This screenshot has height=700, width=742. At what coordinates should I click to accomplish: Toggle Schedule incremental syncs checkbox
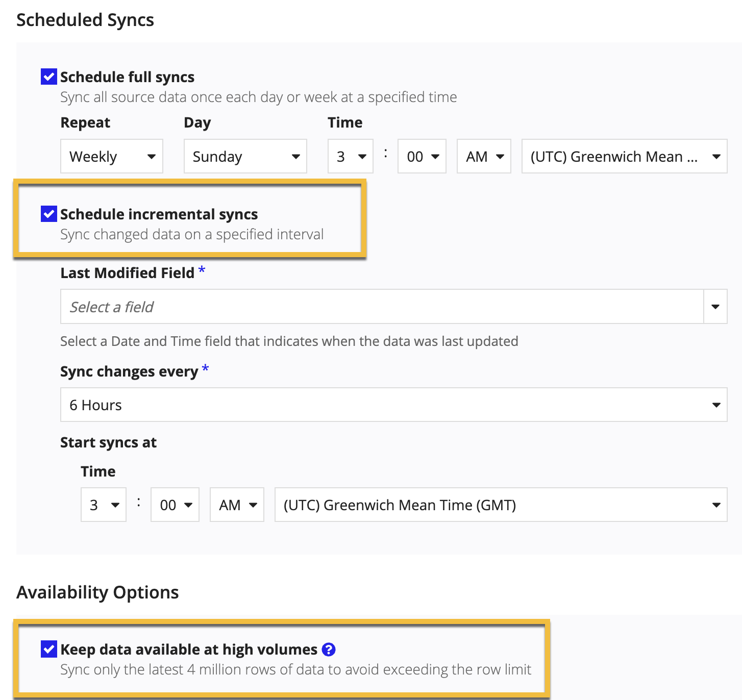(49, 214)
